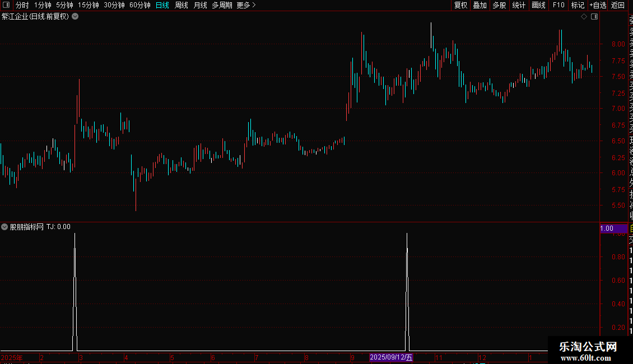Expand the 更多 periods menu

246,5
